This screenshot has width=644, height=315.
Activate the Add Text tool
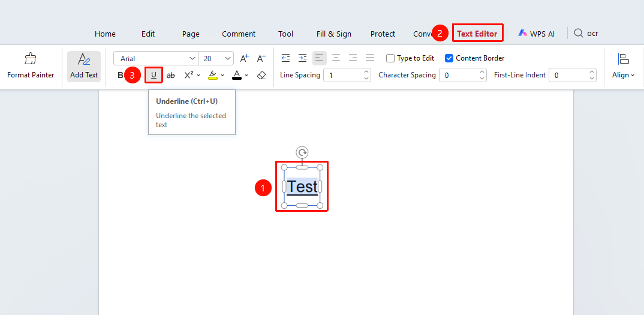pyautogui.click(x=84, y=66)
